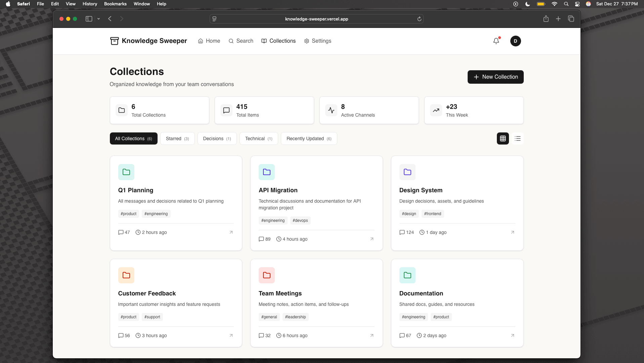This screenshot has width=644, height=363.
Task: Reload the page in Safari
Action: click(x=419, y=19)
